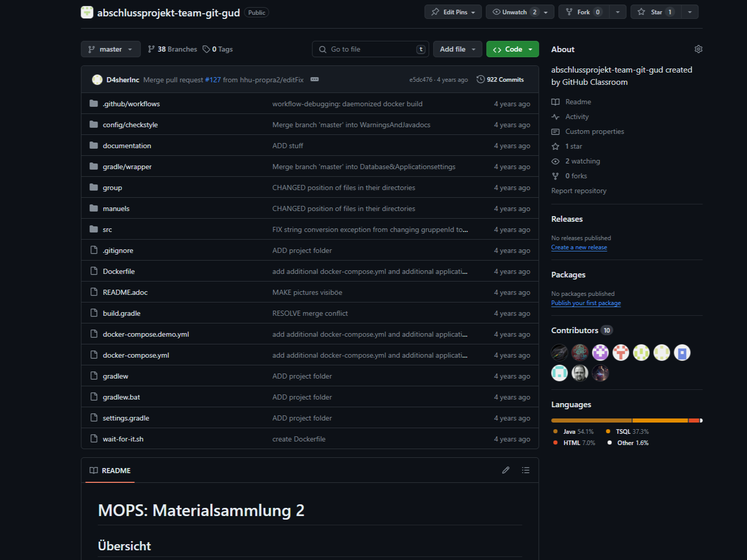Click the Dockerfile file icon
This screenshot has width=747, height=560.
94,271
